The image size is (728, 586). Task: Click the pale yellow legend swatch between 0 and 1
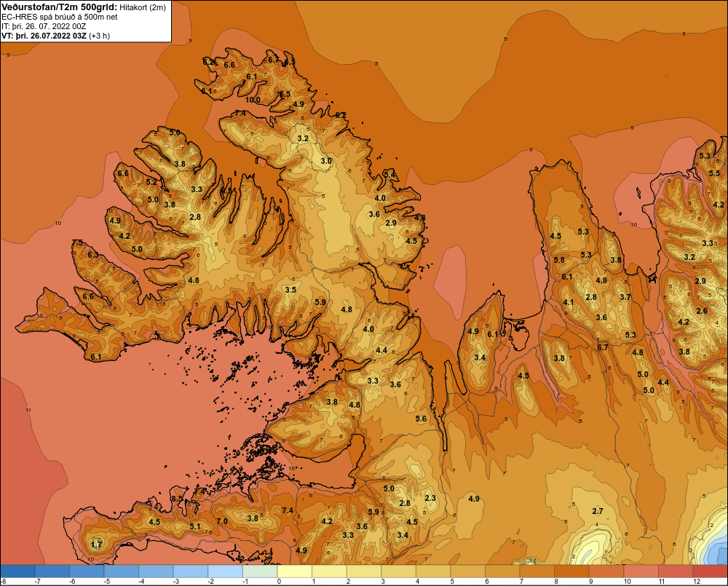point(295,571)
